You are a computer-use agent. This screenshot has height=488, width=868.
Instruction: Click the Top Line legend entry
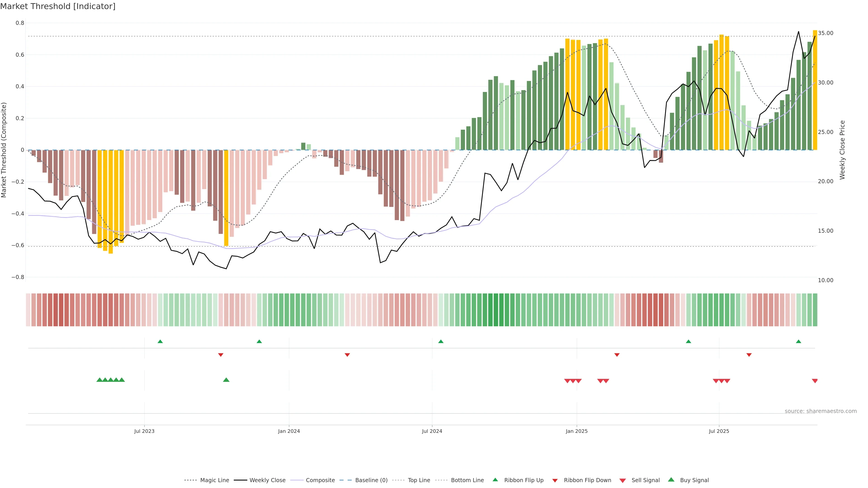[419, 480]
